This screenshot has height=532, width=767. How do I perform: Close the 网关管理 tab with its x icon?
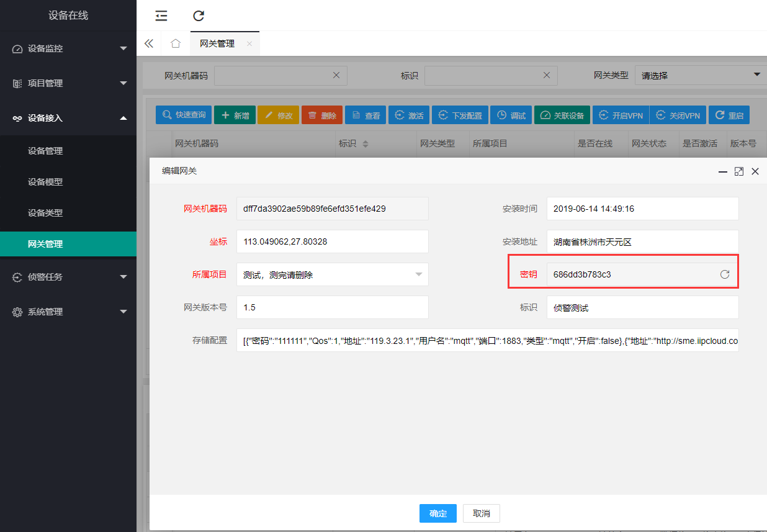pyautogui.click(x=249, y=43)
